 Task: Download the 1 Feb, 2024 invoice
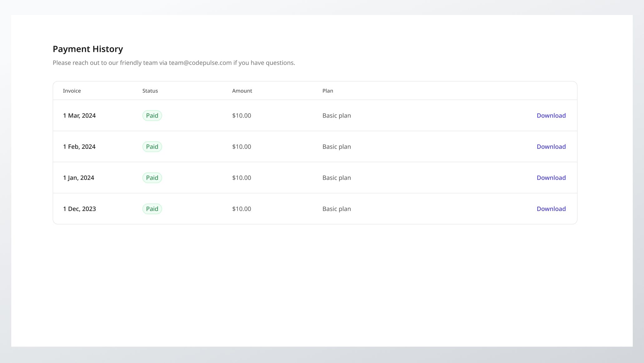[x=551, y=147]
